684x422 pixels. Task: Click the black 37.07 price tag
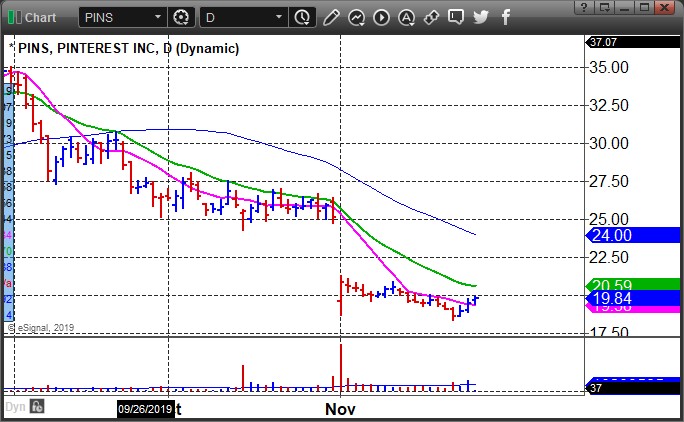click(633, 42)
